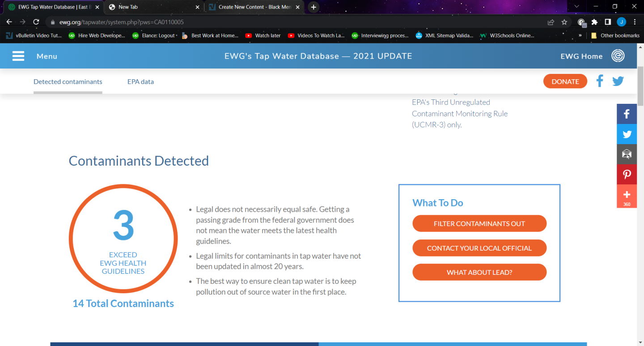This screenshot has height=346, width=644.
Task: Open the Extensions puzzle icon
Action: [x=594, y=22]
